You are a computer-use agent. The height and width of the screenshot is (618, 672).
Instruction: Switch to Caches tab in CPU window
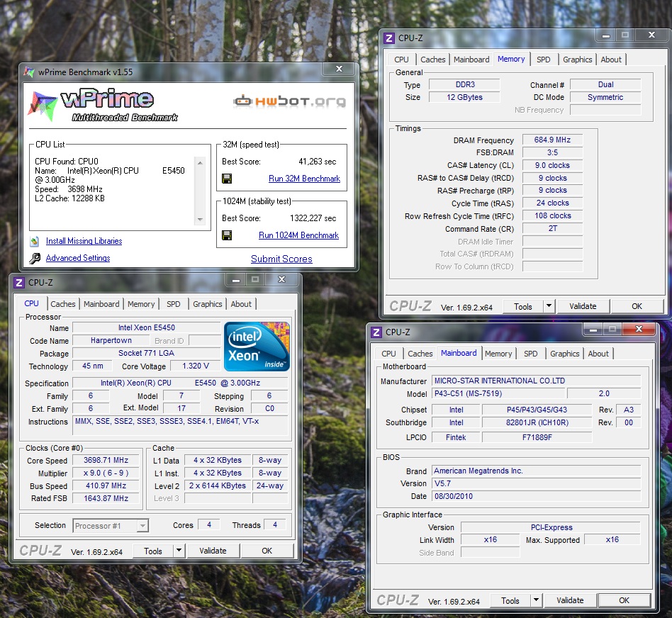point(63,304)
